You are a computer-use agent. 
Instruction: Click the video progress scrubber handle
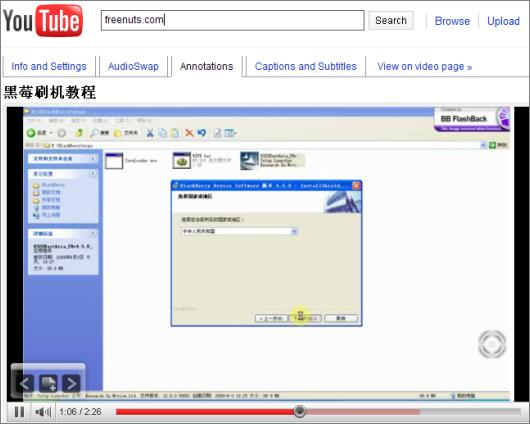point(299,411)
